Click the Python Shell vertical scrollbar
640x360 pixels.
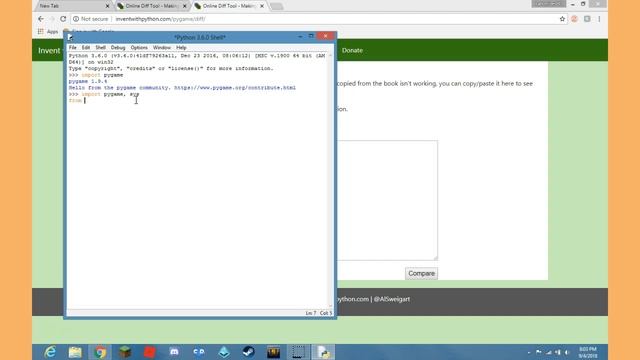pos(330,180)
